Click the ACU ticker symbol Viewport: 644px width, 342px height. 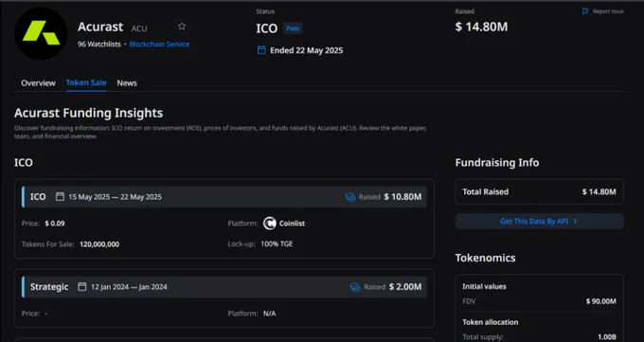tap(139, 28)
